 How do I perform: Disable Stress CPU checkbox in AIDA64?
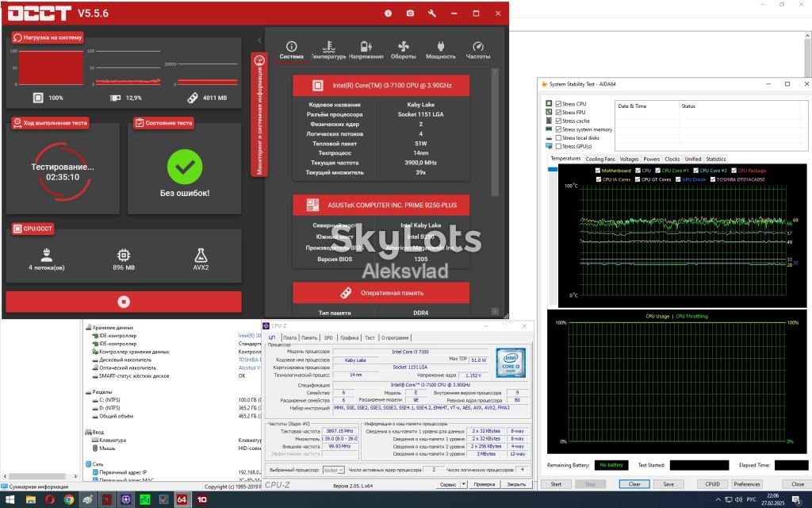[x=558, y=104]
